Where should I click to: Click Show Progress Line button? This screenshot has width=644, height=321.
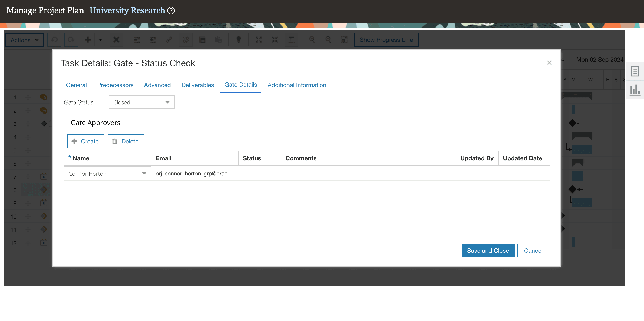pos(386,40)
